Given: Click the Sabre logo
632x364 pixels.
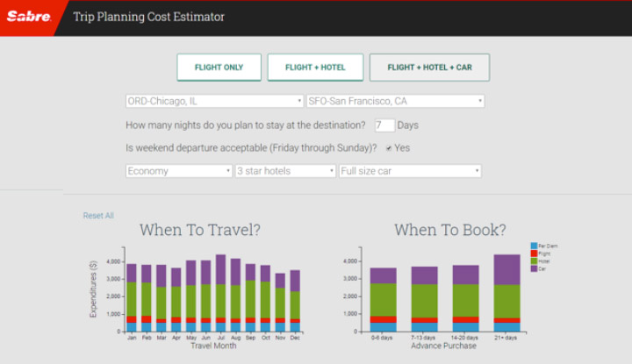Looking at the screenshot, I should (29, 17).
